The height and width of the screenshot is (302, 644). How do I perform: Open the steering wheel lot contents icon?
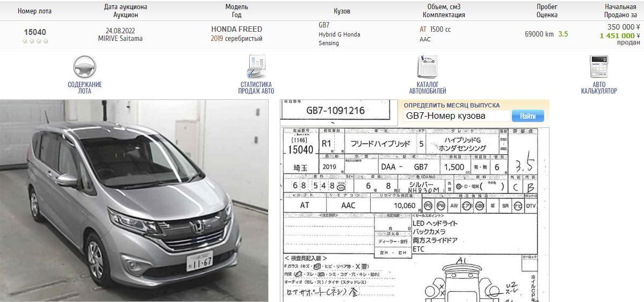(x=85, y=67)
